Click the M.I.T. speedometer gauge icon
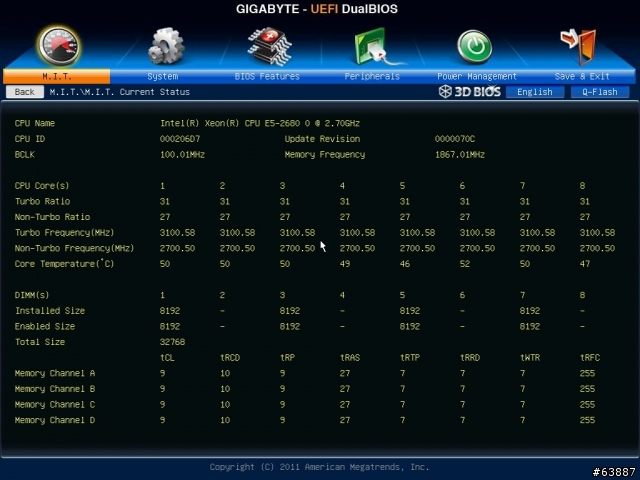This screenshot has height=480, width=640. click(x=59, y=46)
